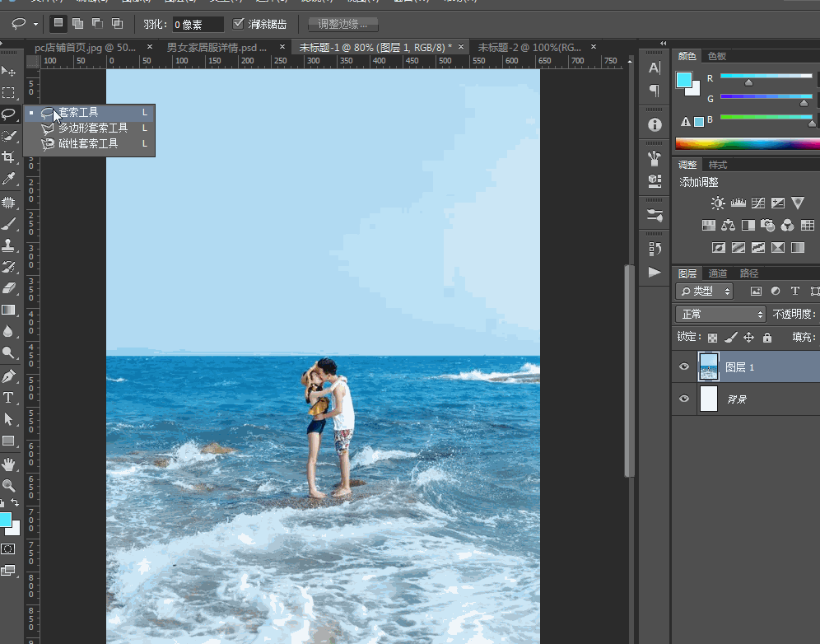Screen dimensions: 820x644
Task: Collapse the right panels double arrow
Action: (664, 44)
